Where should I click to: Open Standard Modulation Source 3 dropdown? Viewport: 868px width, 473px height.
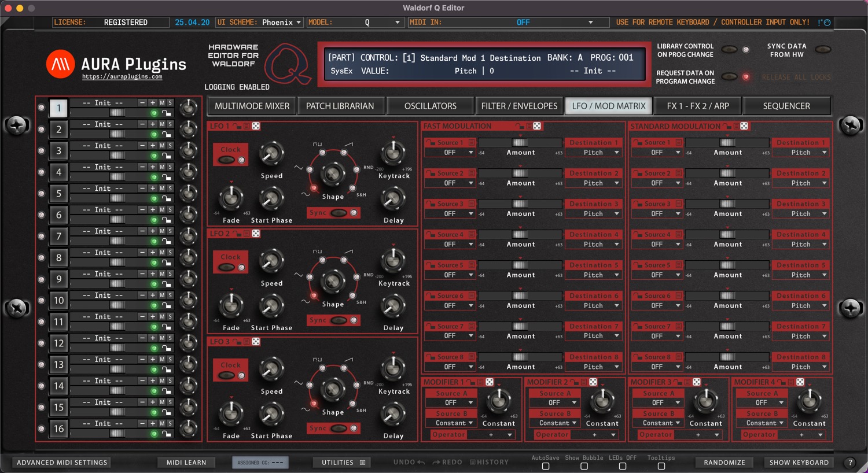coord(657,214)
